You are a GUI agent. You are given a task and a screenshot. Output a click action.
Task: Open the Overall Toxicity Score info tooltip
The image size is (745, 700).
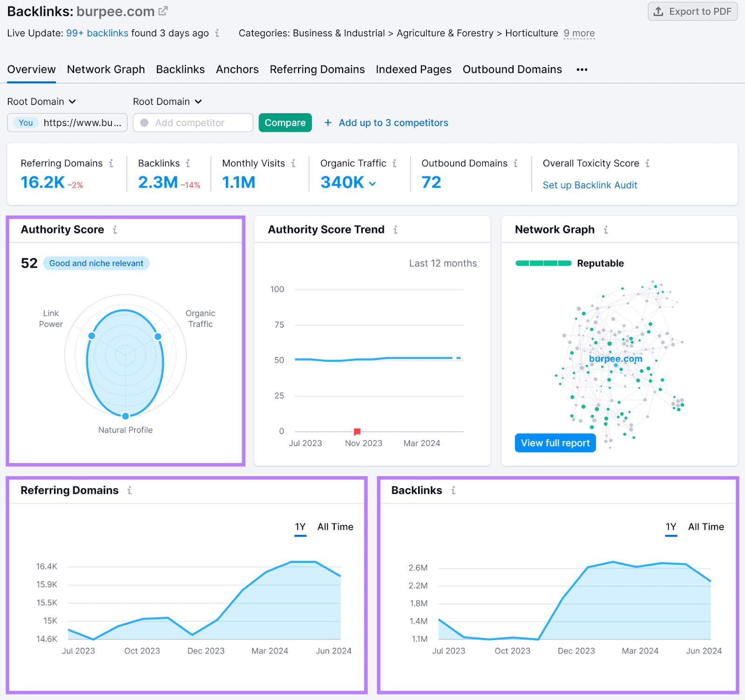tap(648, 163)
